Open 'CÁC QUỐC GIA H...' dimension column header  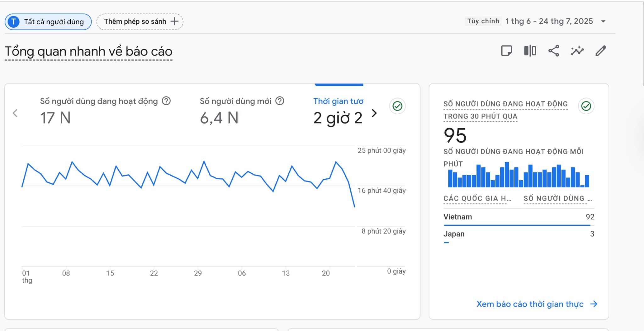tap(477, 198)
